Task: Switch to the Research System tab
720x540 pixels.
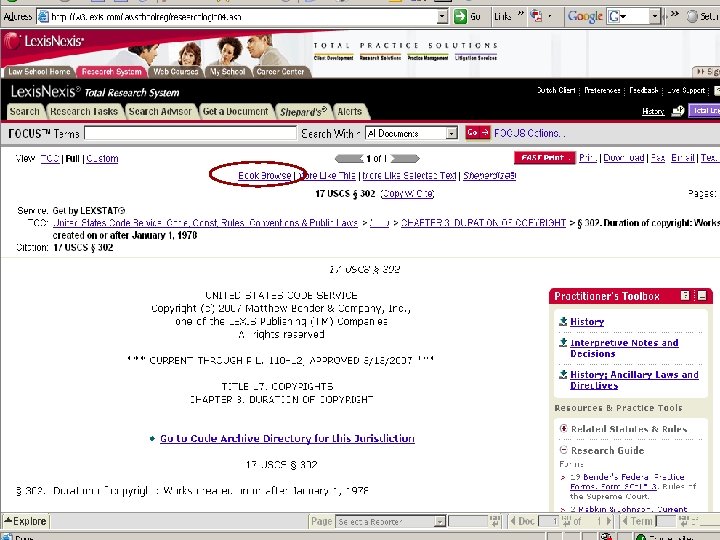Action: [112, 72]
